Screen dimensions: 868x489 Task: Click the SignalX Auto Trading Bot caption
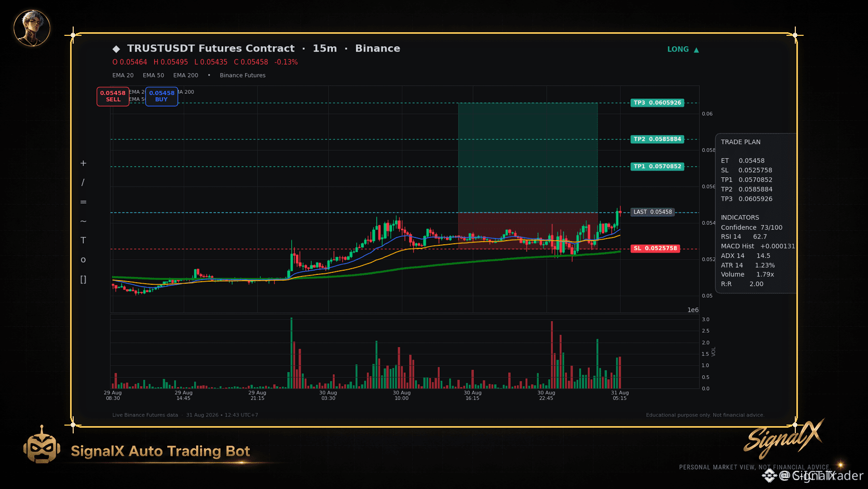tap(160, 451)
